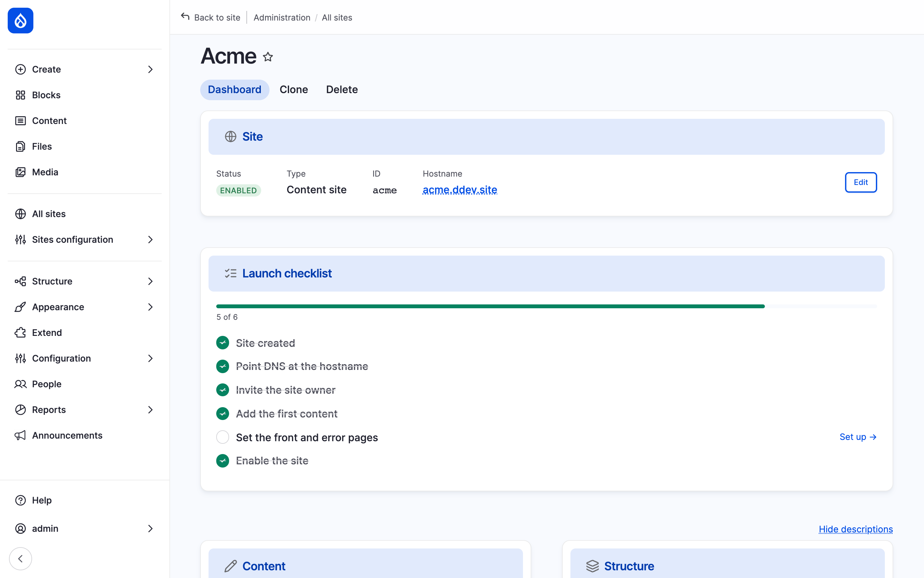Expand the Configuration submenu chevron
The width and height of the screenshot is (924, 578).
pos(150,358)
